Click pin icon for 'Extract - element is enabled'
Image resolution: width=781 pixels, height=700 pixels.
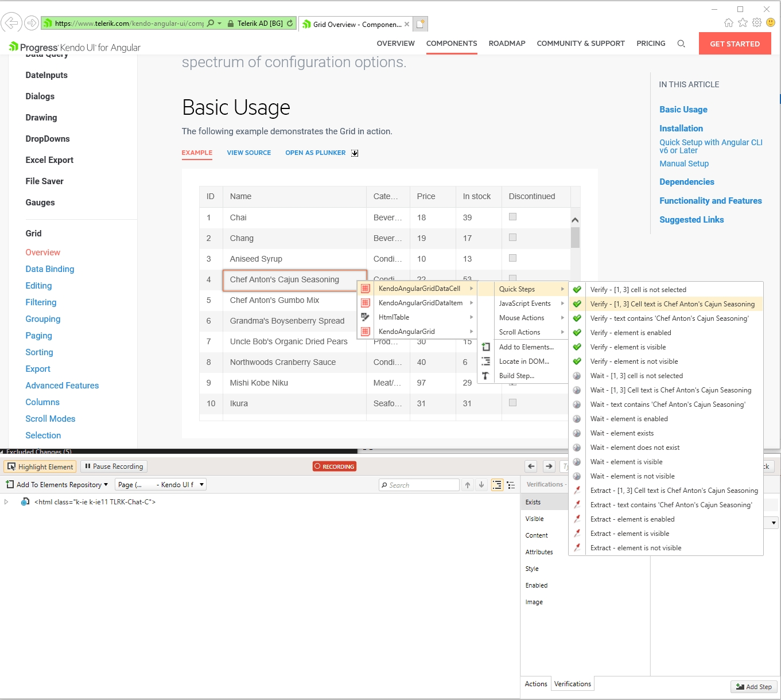tap(577, 519)
